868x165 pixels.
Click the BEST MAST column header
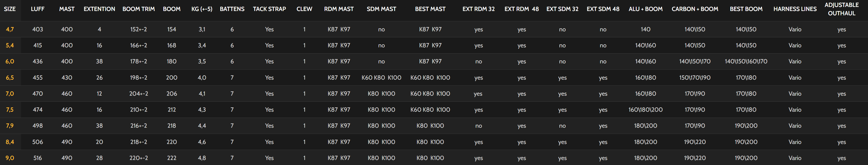pos(430,9)
